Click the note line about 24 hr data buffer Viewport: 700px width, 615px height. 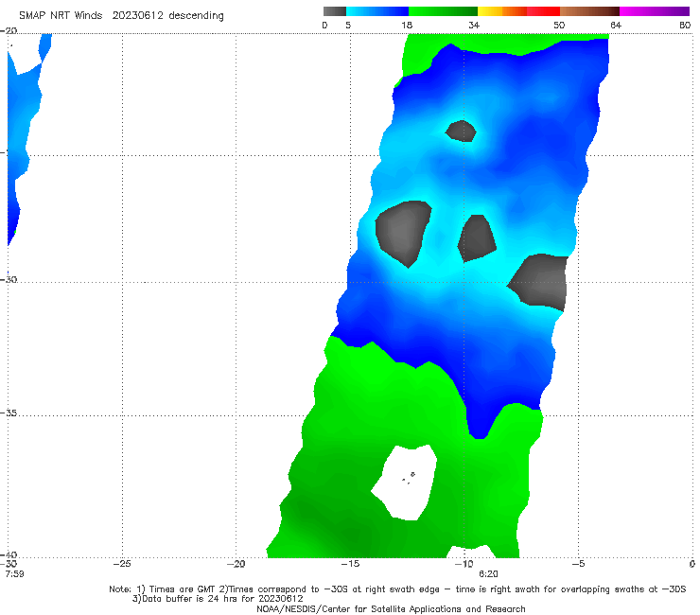pyautogui.click(x=218, y=599)
